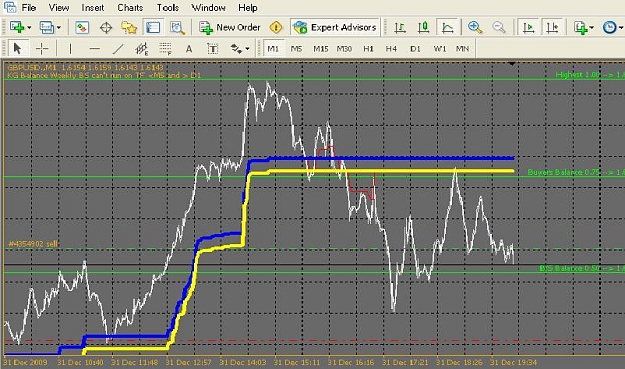625x369 pixels.
Task: Switch to Candlesticks chart display
Action: click(423, 27)
